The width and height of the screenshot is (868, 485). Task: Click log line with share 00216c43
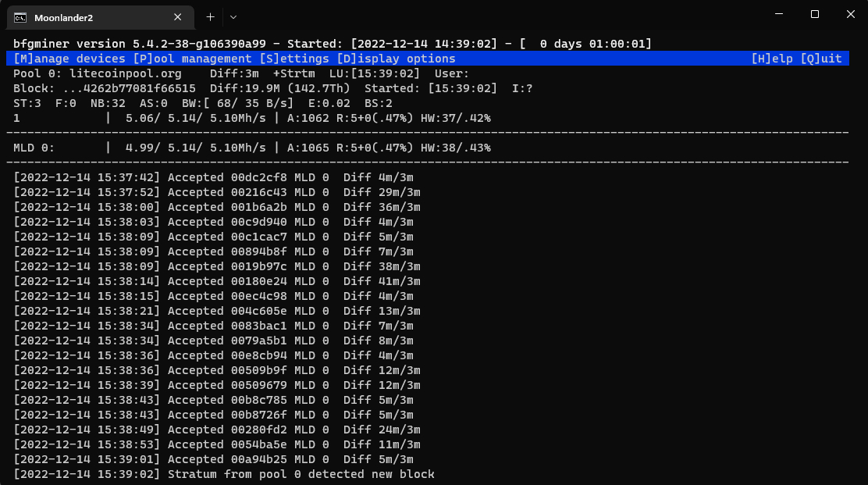click(x=217, y=193)
